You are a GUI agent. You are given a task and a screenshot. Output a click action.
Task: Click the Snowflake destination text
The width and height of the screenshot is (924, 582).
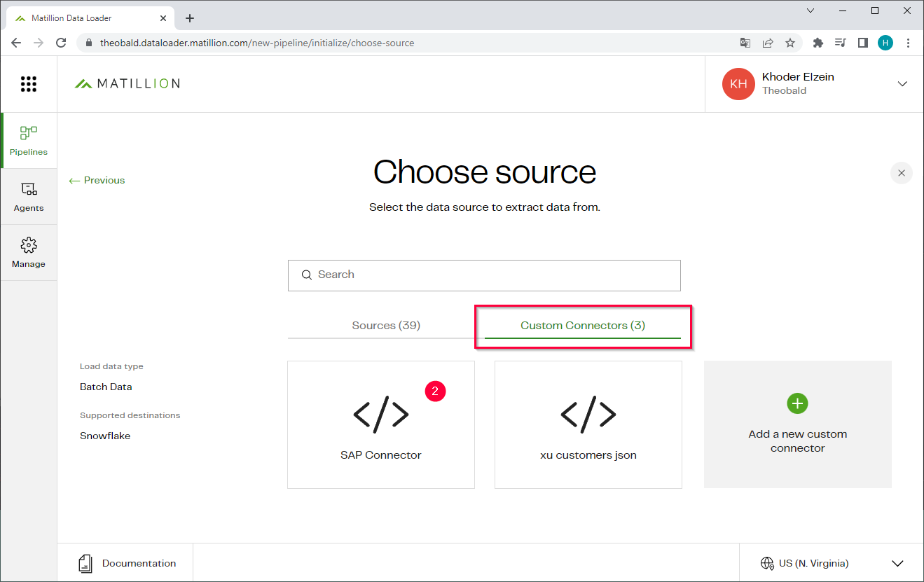(x=105, y=436)
